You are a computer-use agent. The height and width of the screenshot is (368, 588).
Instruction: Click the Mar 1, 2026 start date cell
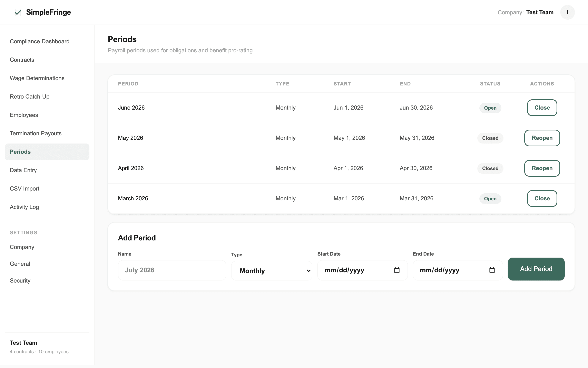pyautogui.click(x=349, y=198)
